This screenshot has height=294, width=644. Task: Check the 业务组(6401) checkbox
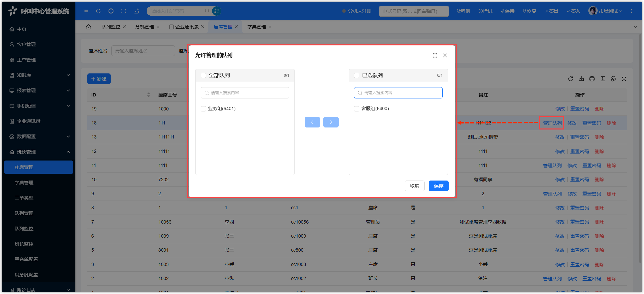coord(203,109)
